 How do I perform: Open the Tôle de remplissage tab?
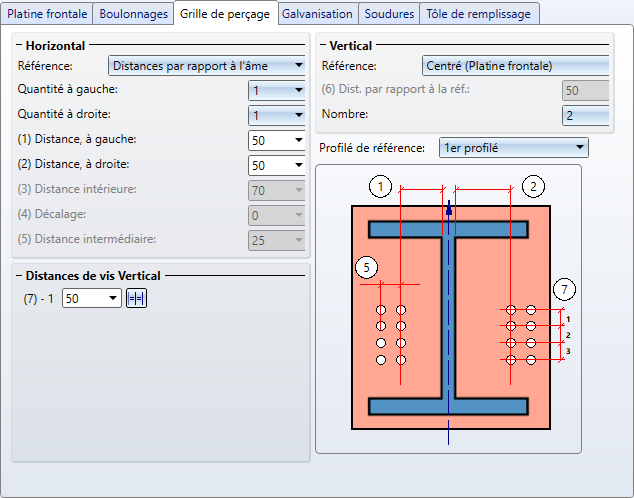pos(479,14)
